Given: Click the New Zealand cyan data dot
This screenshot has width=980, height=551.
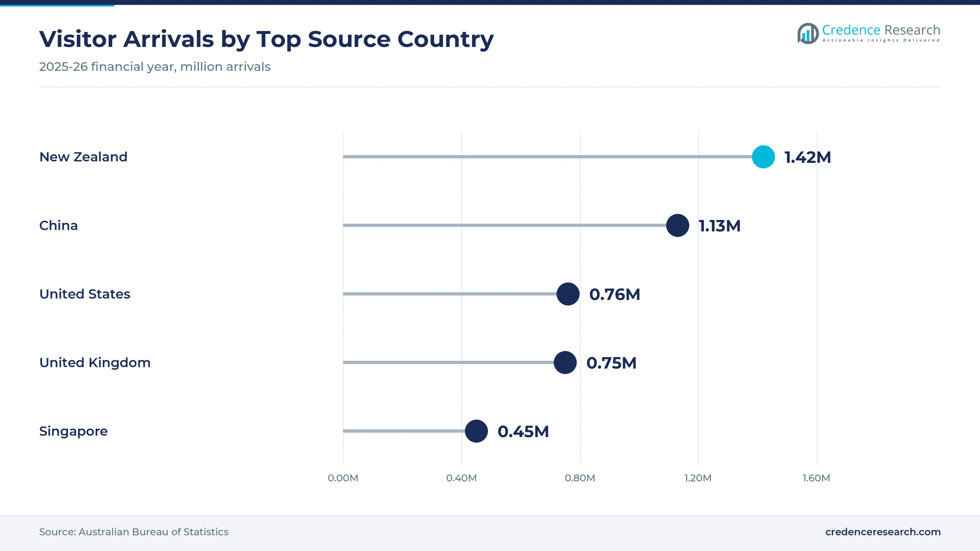Looking at the screenshot, I should point(763,157).
